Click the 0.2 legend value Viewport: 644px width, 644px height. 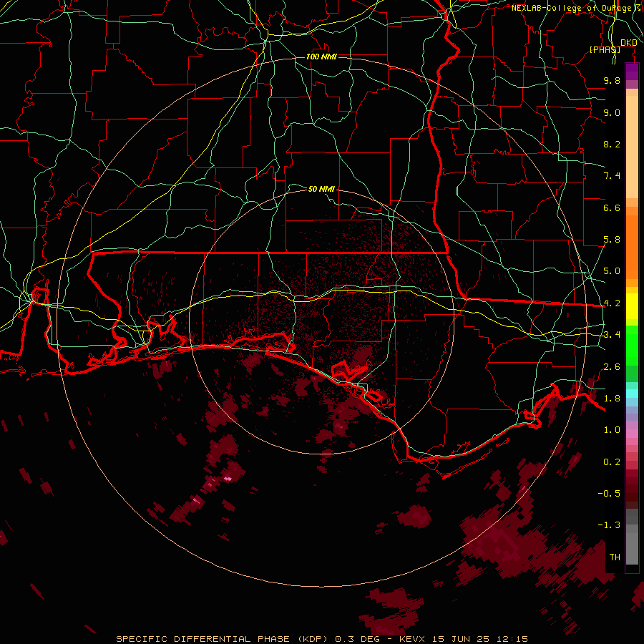click(612, 462)
